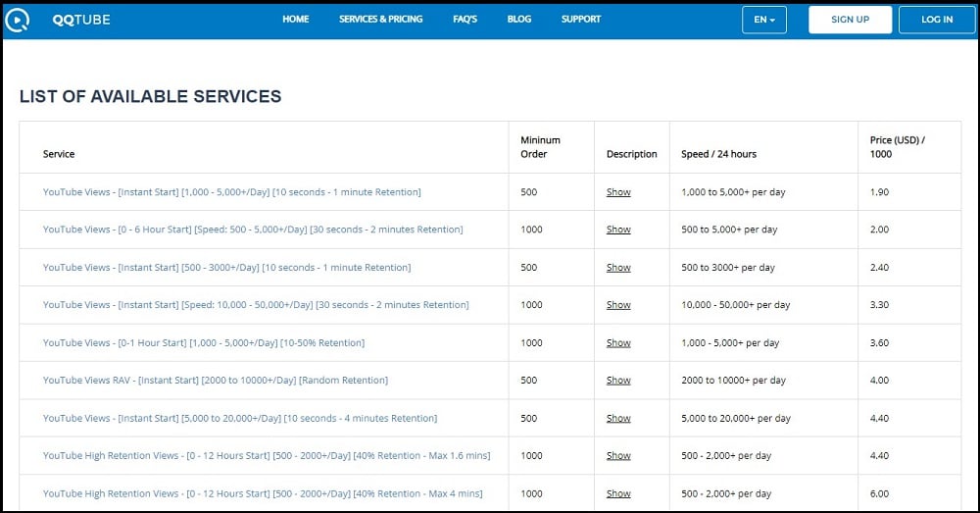Show description for the 3.30 priced service

pyautogui.click(x=618, y=305)
